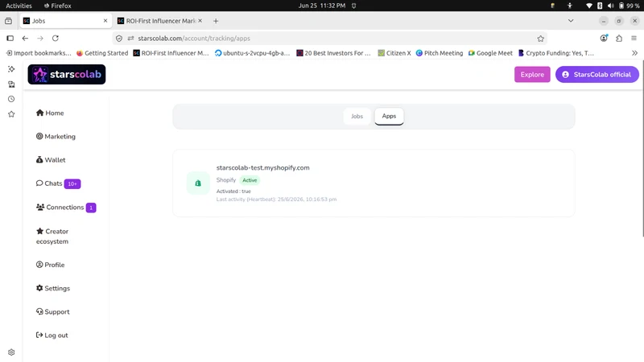Click the Shopify app icon

198,183
